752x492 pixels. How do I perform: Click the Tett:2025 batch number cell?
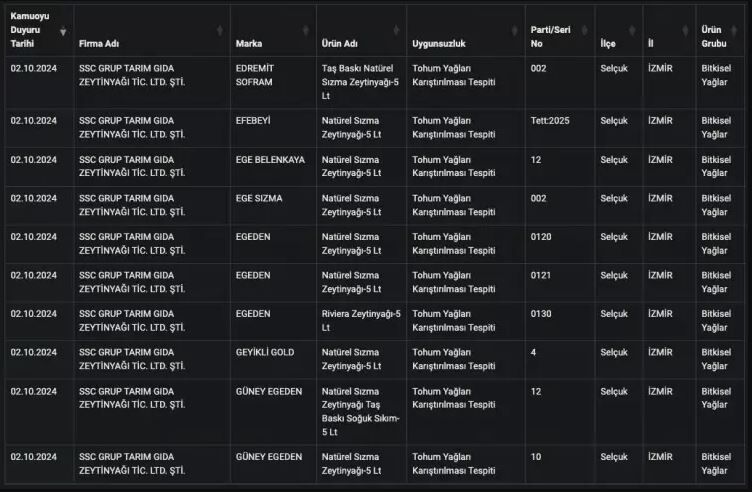(549, 121)
